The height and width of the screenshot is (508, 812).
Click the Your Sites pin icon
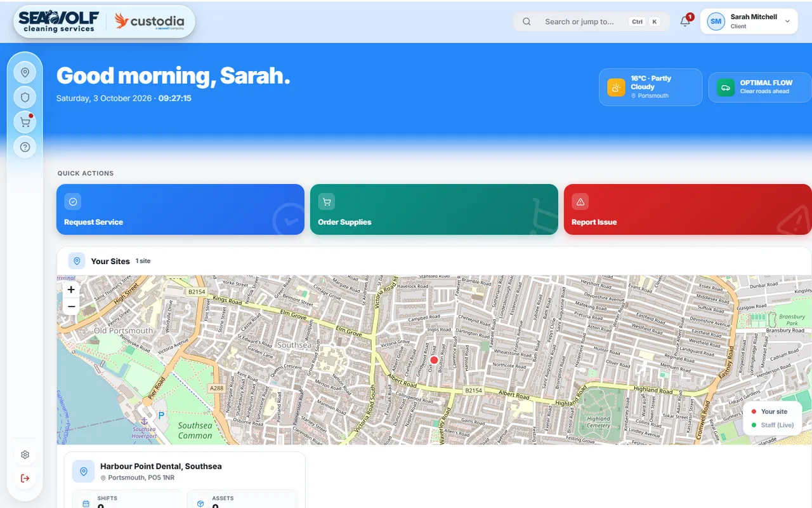point(77,261)
